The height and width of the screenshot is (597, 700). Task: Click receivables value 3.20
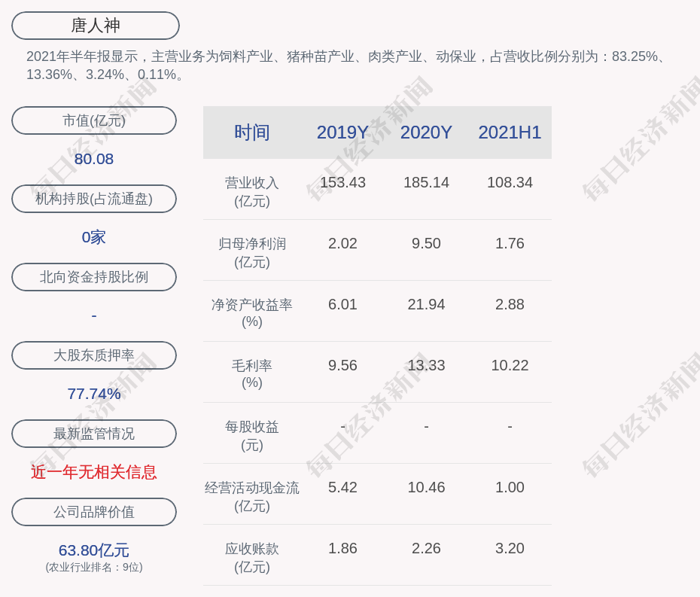[510, 549]
